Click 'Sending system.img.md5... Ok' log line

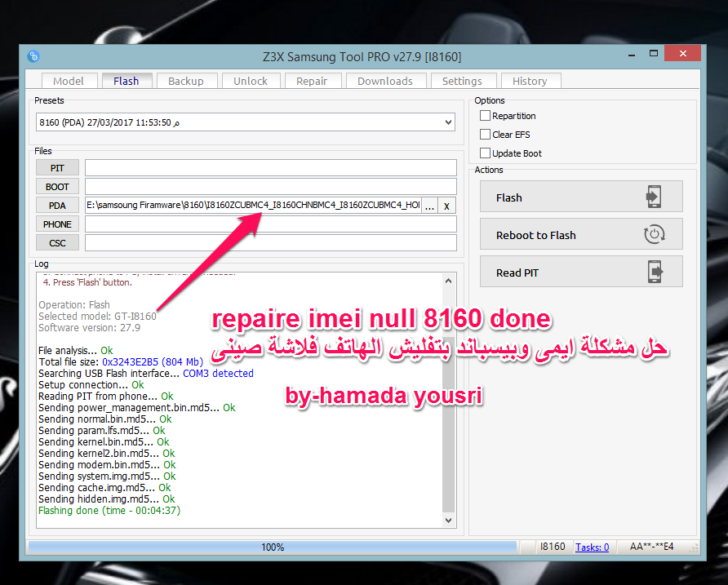coord(107,476)
